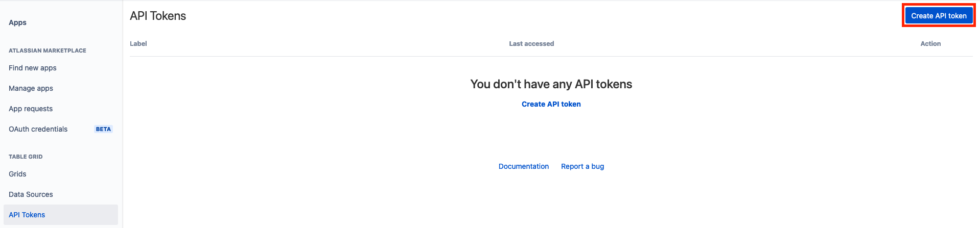The image size is (980, 228).
Task: Click the Action column header
Action: click(x=930, y=44)
